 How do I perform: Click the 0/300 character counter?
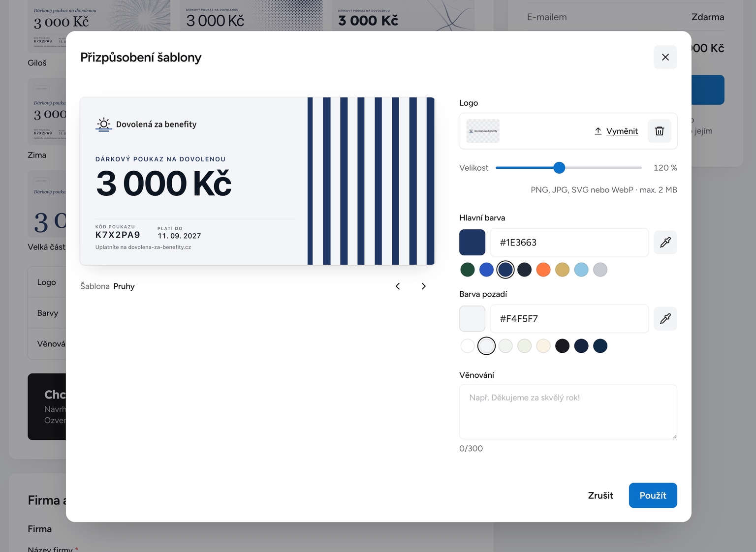pyautogui.click(x=471, y=448)
